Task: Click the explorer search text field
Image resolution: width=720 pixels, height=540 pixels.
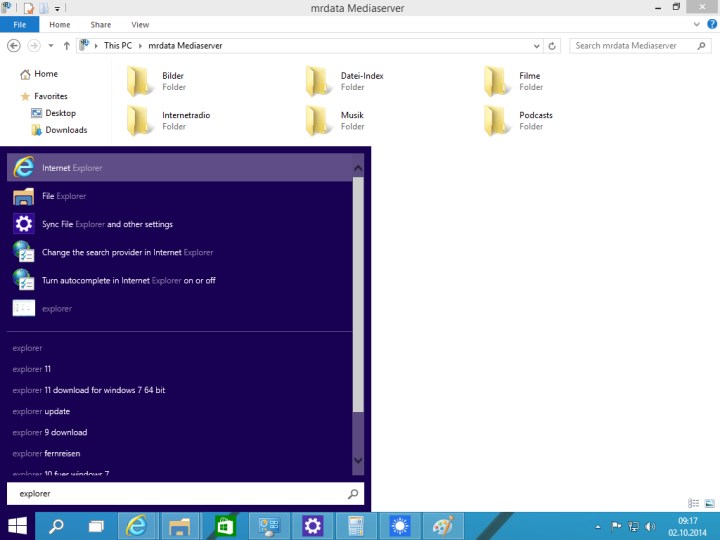Action: pyautogui.click(x=186, y=494)
